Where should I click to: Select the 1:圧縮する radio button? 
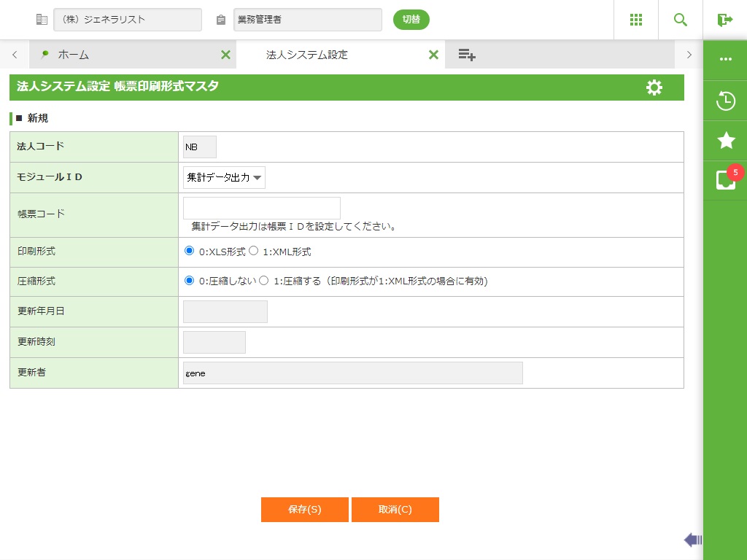point(264,280)
